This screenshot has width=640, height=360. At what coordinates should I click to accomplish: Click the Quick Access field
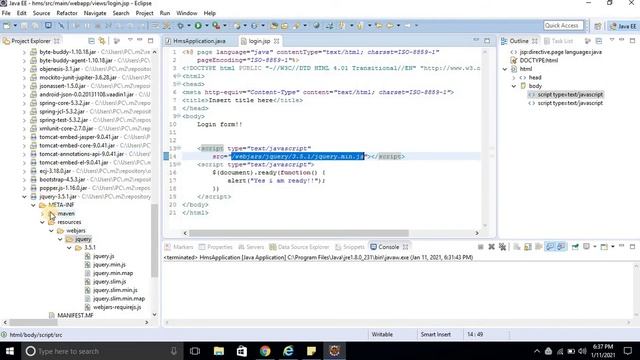[x=563, y=25]
